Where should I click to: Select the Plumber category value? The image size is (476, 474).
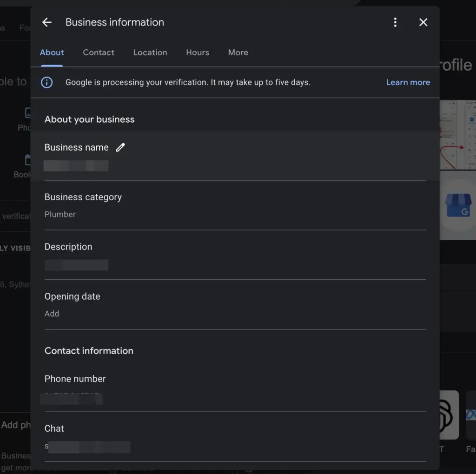point(60,214)
